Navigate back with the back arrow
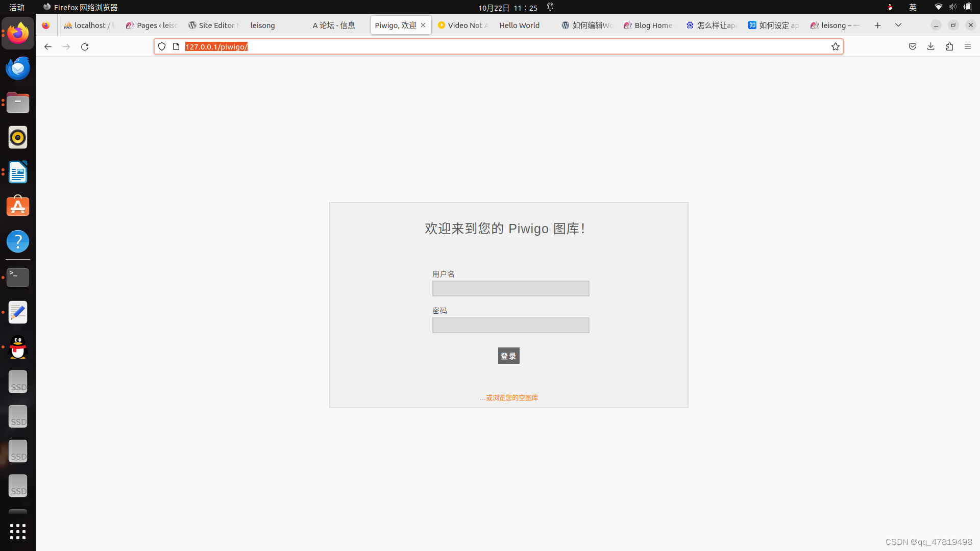This screenshot has width=980, height=551. pyautogui.click(x=47, y=46)
